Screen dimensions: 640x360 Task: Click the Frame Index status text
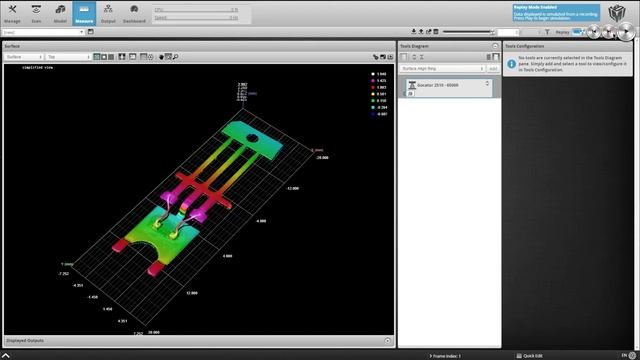(x=445, y=356)
